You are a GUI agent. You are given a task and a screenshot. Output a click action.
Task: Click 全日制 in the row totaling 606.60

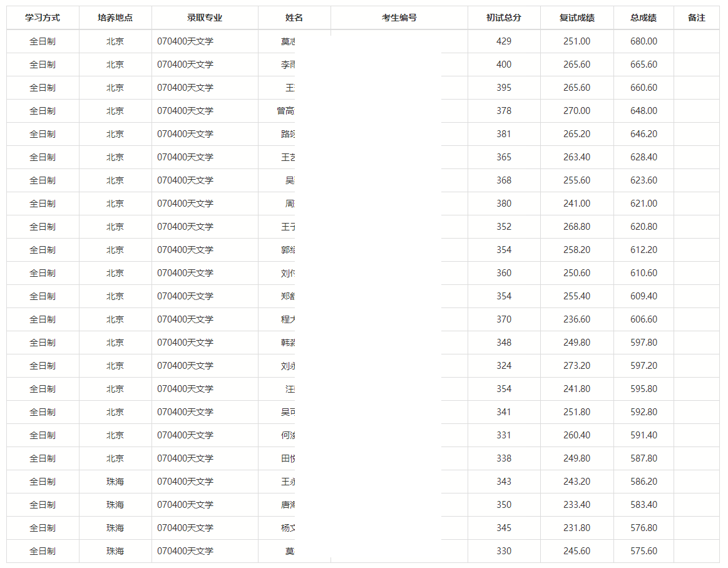tap(43, 319)
